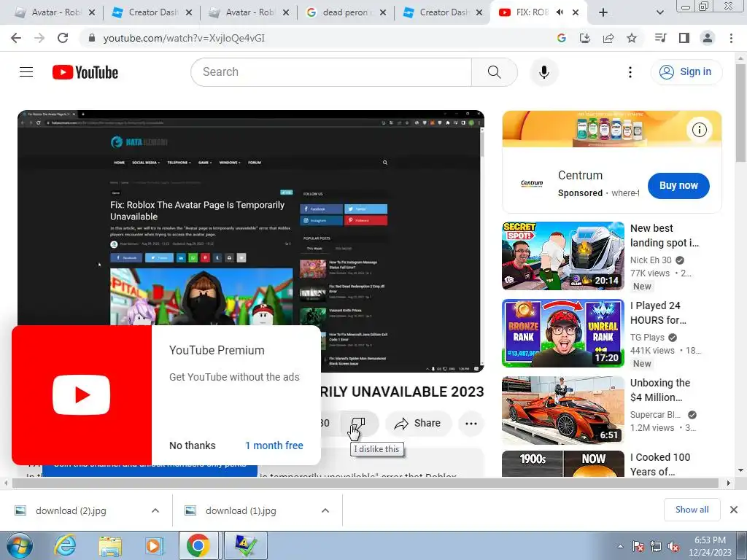The width and height of the screenshot is (747, 560).
Task: Click the Action Center flag in the tray
Action: 638,546
